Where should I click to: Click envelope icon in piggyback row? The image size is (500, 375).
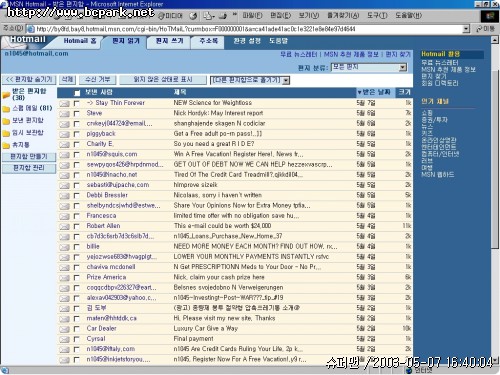(64, 134)
